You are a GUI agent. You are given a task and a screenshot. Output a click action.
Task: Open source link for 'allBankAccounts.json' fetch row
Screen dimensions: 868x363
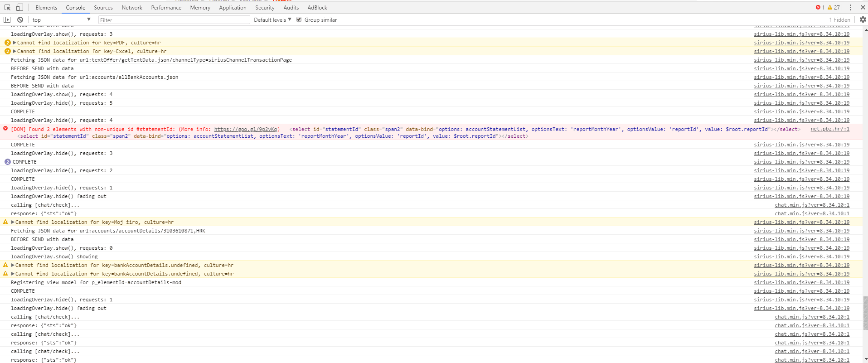pyautogui.click(x=801, y=77)
